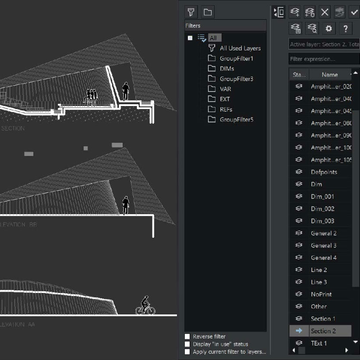This screenshot has height=360, width=360.
Task: Click the New Group Filter folder icon
Action: pos(208,12)
